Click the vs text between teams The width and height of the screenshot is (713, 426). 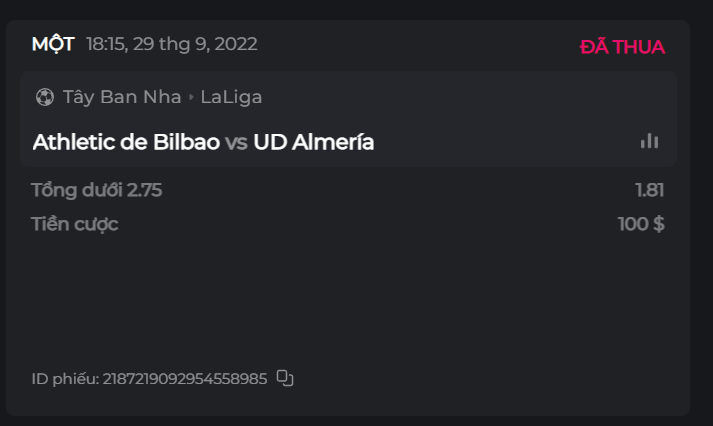(236, 142)
